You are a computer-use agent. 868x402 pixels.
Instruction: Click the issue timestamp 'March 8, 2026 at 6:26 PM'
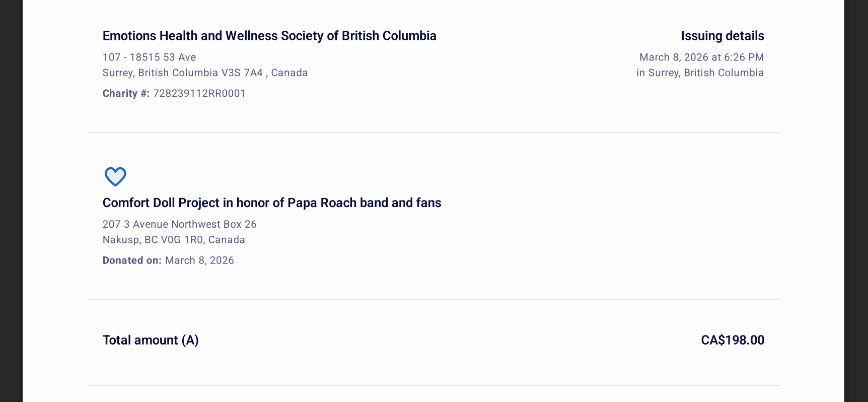[701, 57]
